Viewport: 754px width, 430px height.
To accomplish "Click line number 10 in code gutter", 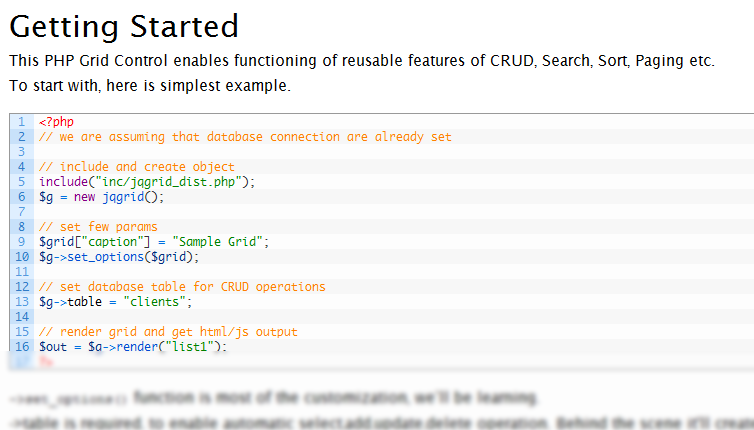I will pos(21,257).
